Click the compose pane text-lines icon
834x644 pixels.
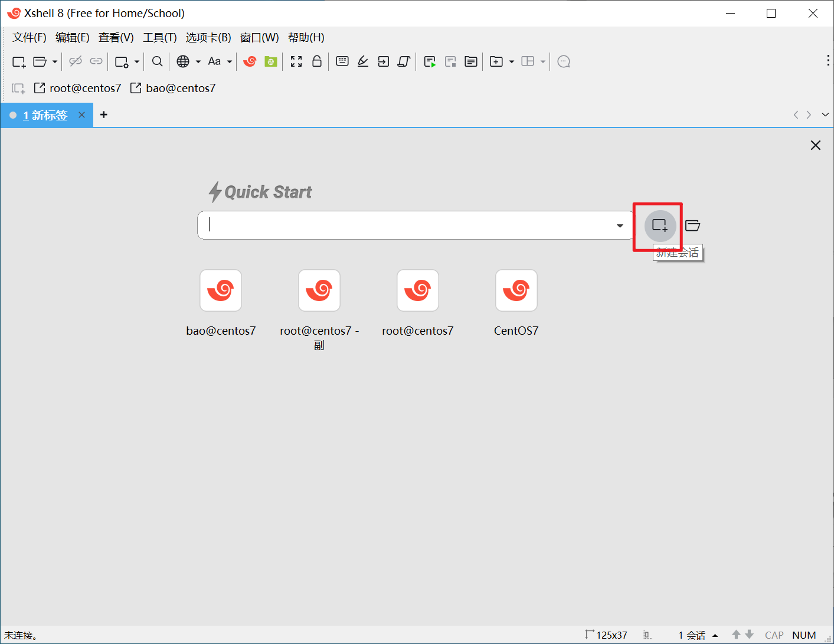point(471,61)
